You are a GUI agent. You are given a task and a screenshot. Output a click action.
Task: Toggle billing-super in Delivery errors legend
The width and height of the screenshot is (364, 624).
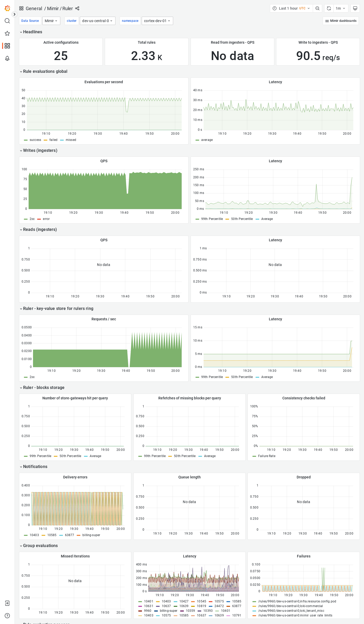click(x=91, y=535)
